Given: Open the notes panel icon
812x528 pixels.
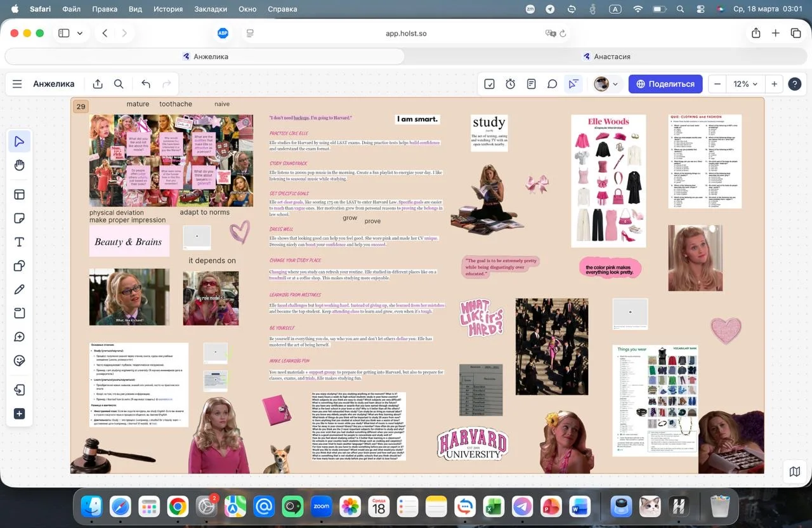Looking at the screenshot, I should 531,84.
